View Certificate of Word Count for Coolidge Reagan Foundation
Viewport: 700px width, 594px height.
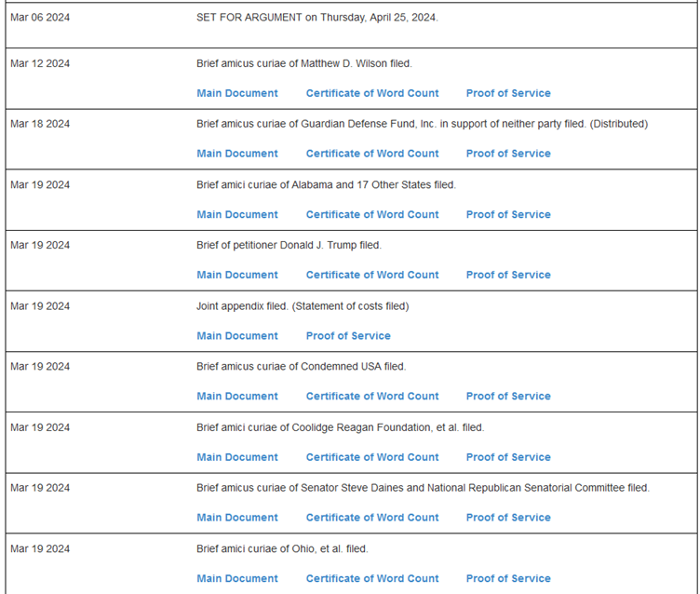[x=372, y=457]
